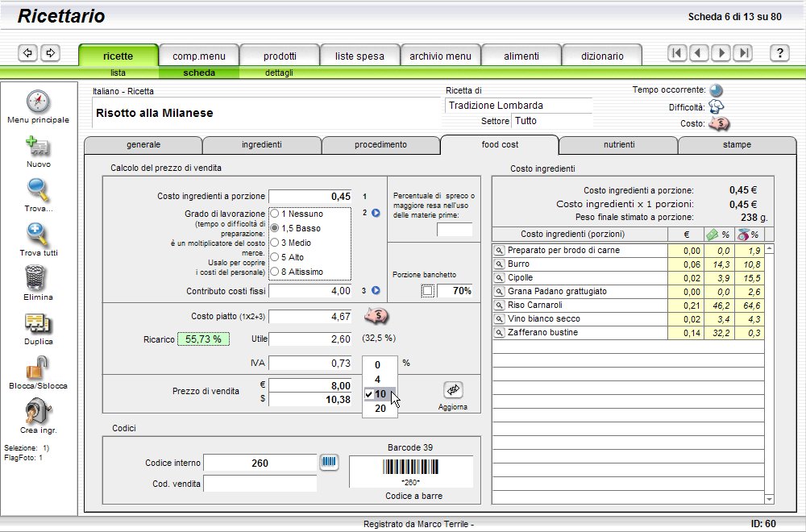Click the Trova tutti magnifier icon
806x532 pixels.
[x=38, y=235]
